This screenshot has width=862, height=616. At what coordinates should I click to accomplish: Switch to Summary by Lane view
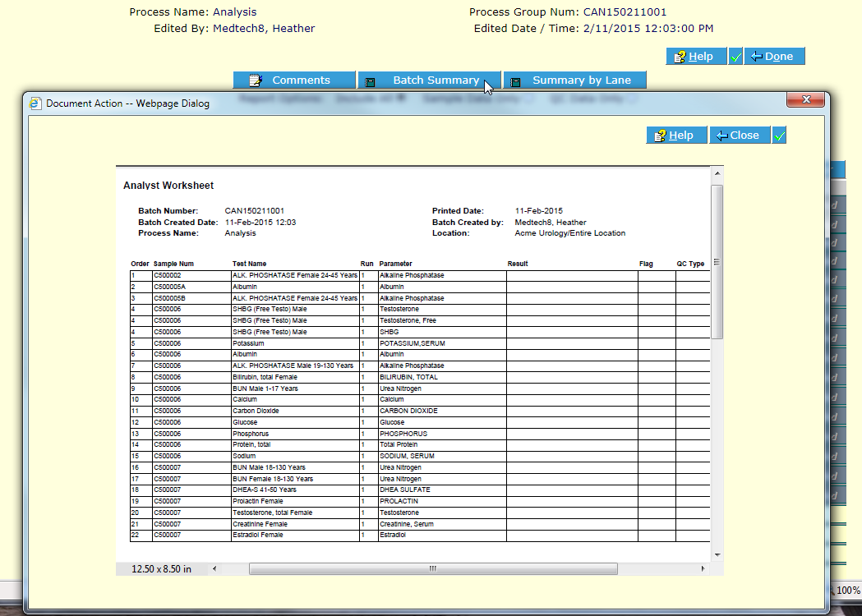[x=575, y=80]
